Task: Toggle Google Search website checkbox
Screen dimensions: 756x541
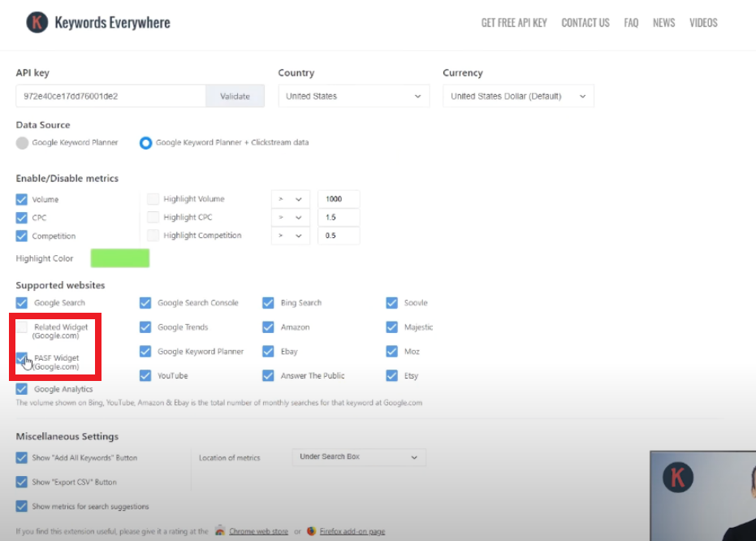Action: (22, 303)
